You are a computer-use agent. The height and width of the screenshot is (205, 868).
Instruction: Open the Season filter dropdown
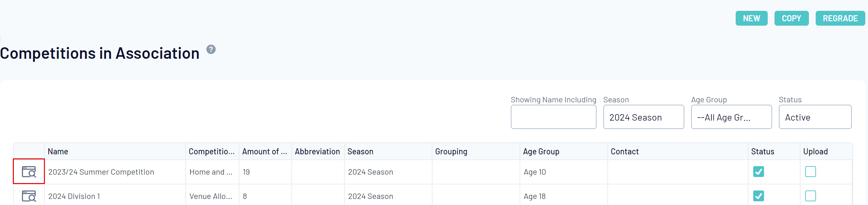643,117
